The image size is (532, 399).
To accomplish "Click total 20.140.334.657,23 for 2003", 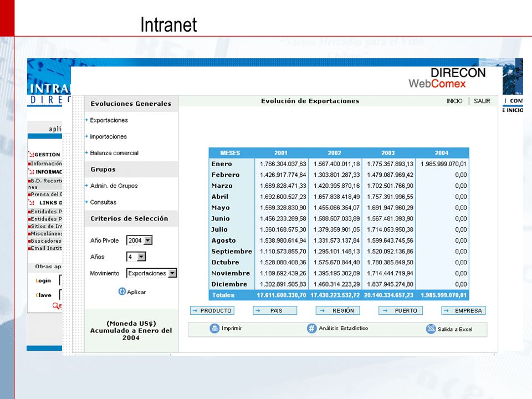I will click(389, 295).
